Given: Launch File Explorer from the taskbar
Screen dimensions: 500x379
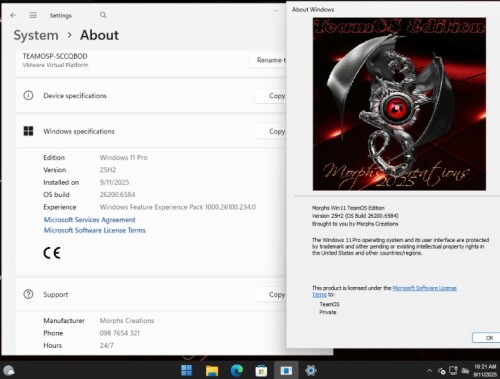Looking at the screenshot, I should (212, 370).
